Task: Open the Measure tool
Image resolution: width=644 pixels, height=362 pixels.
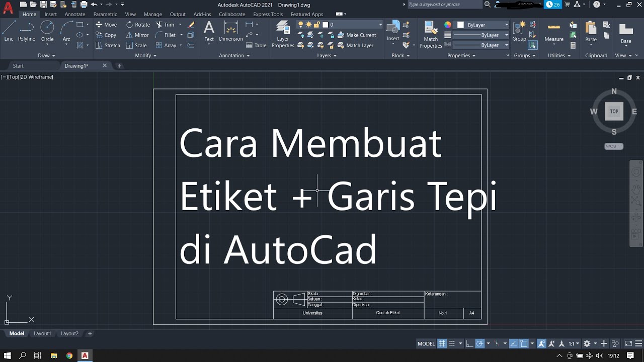Action: pos(554,31)
